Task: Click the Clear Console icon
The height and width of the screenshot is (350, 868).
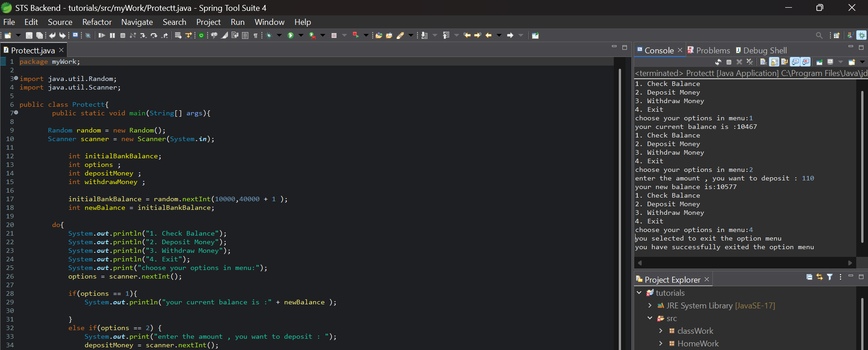Action: 764,62
